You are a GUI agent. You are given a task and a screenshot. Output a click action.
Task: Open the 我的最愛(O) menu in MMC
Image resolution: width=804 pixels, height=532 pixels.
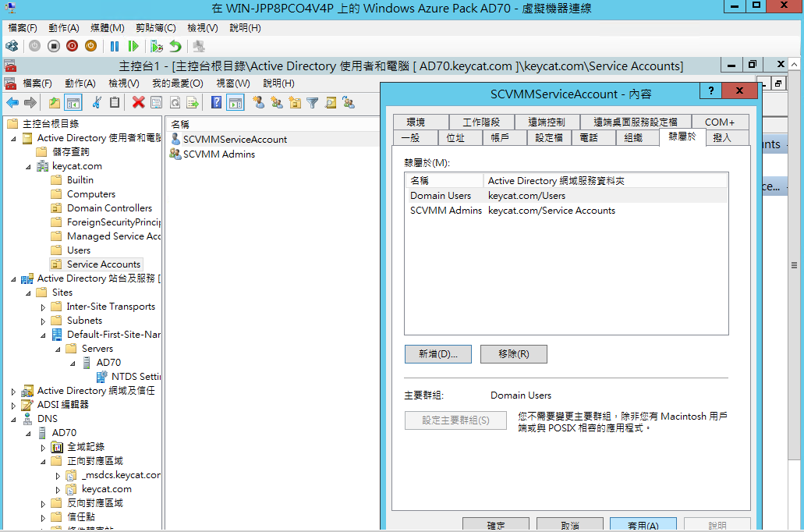(x=178, y=83)
